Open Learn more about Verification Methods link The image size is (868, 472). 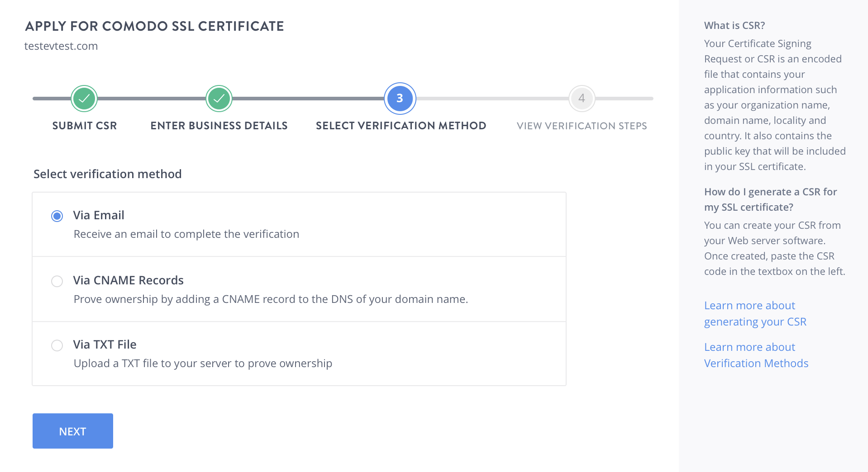click(x=756, y=355)
